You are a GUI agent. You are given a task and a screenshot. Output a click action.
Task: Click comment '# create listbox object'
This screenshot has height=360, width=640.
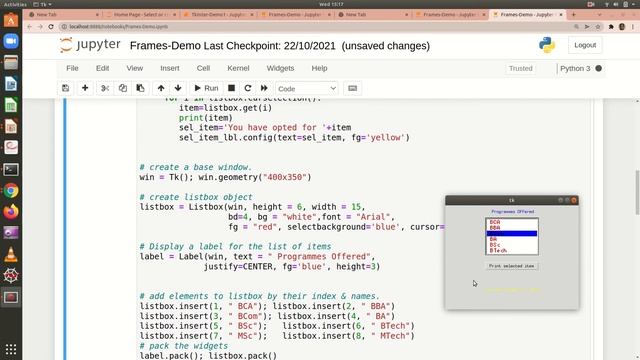click(196, 197)
